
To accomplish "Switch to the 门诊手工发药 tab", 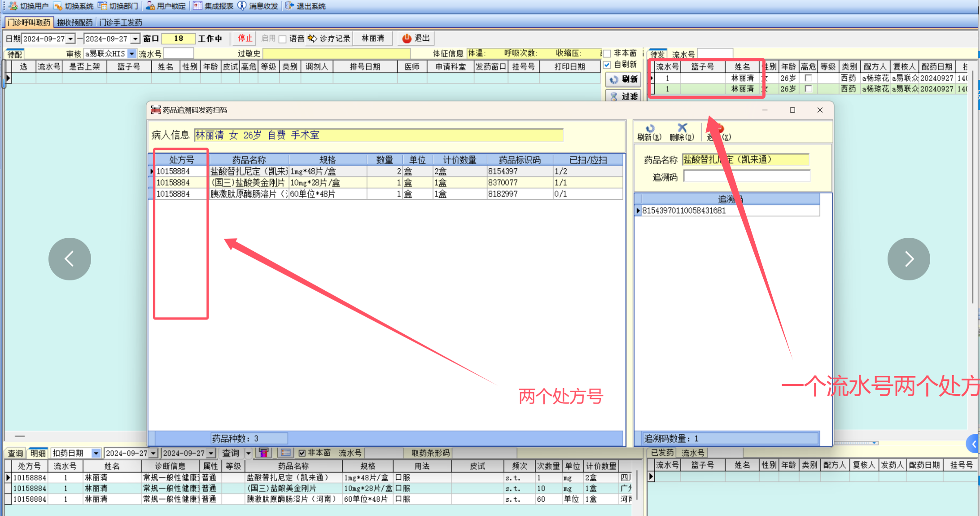I will coord(121,22).
